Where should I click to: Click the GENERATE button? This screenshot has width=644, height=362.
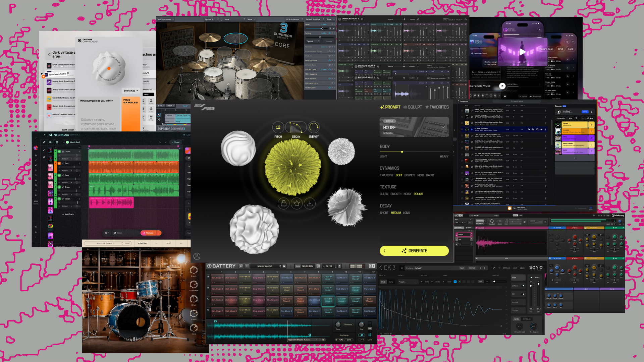click(414, 251)
